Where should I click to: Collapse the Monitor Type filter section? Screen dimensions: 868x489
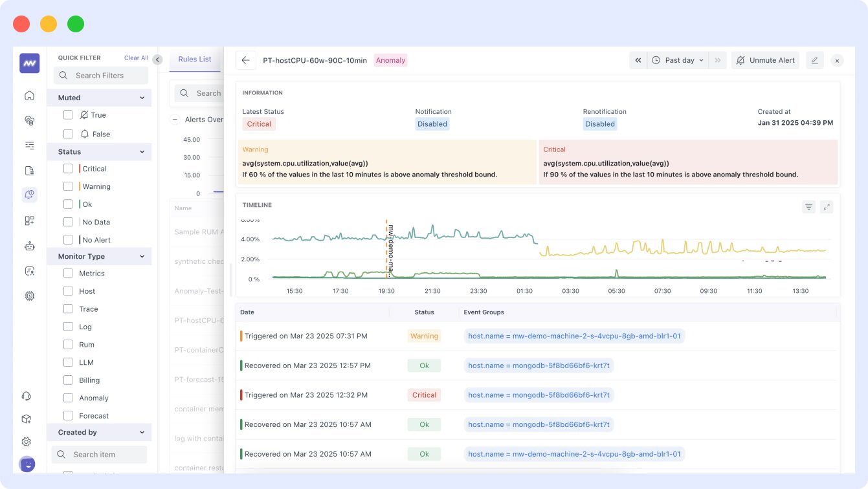[x=144, y=256]
